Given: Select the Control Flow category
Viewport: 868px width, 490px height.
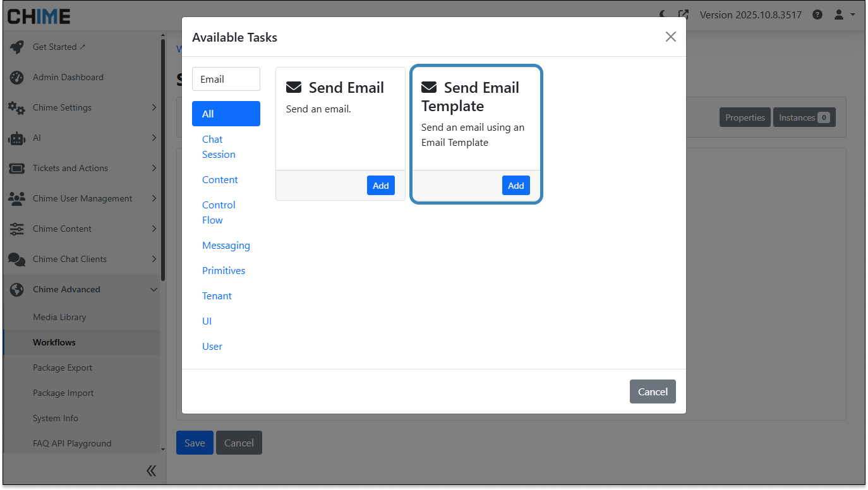Looking at the screenshot, I should 219,213.
